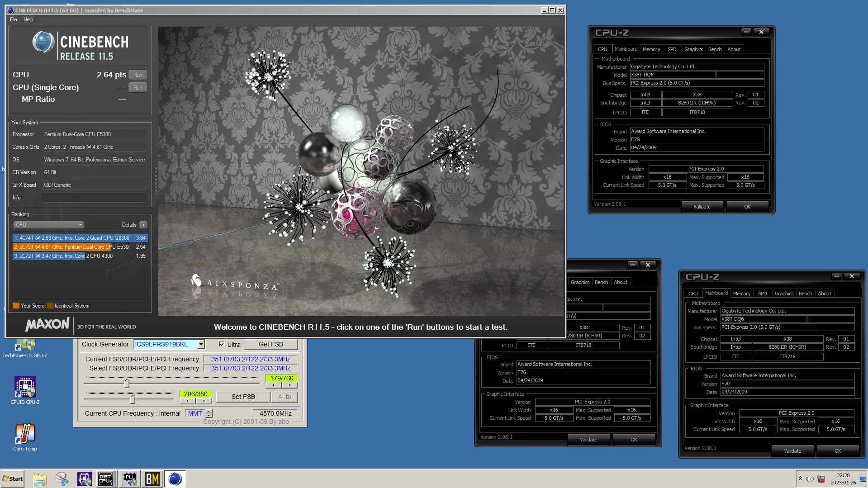Click the Cinebench title bar app icon
Viewport: 868px width, 488px height.
tap(10, 10)
